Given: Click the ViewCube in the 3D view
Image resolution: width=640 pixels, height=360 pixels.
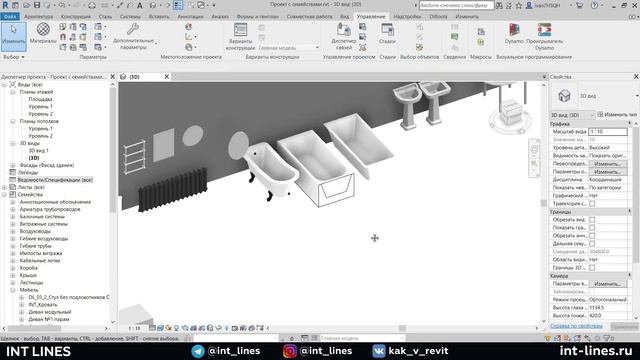Looking at the screenshot, I should pyautogui.click(x=511, y=113).
